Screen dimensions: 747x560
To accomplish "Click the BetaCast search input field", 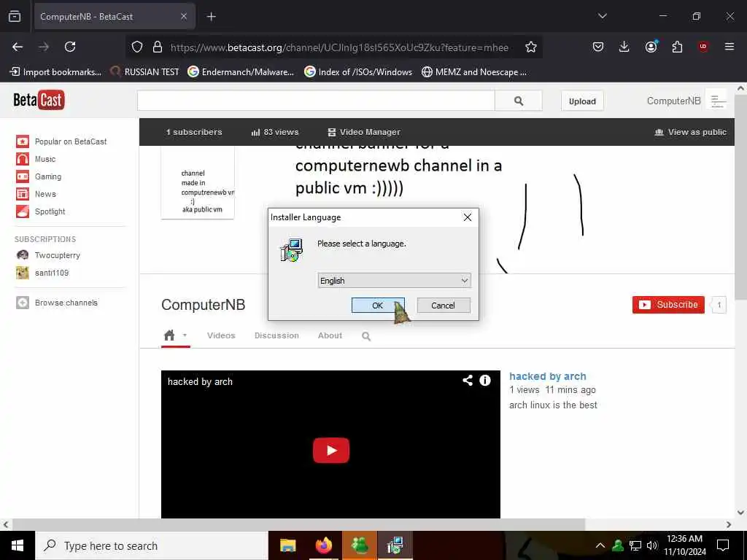I will [317, 101].
